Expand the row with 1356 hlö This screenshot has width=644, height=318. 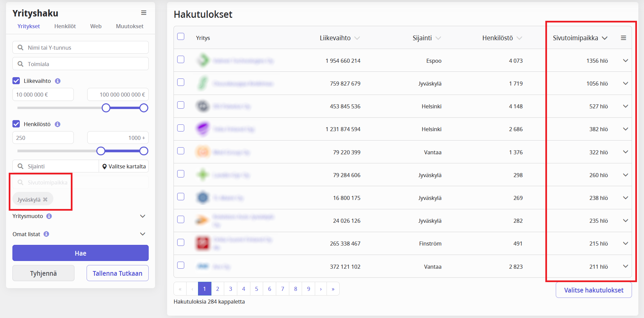click(x=625, y=61)
